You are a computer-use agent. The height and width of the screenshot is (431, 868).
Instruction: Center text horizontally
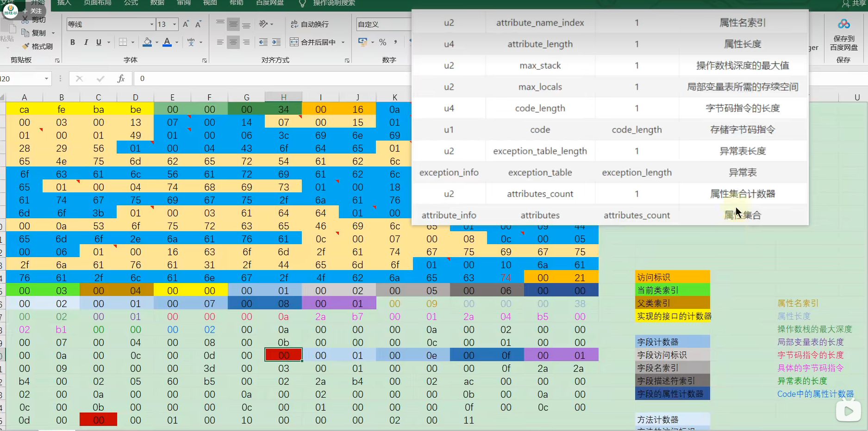pyautogui.click(x=233, y=42)
